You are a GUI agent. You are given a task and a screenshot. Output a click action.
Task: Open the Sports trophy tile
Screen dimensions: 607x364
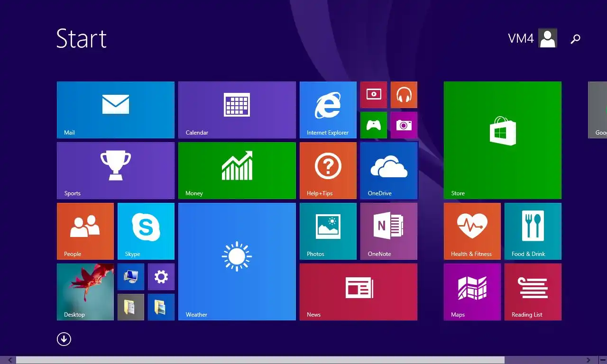pos(116,171)
